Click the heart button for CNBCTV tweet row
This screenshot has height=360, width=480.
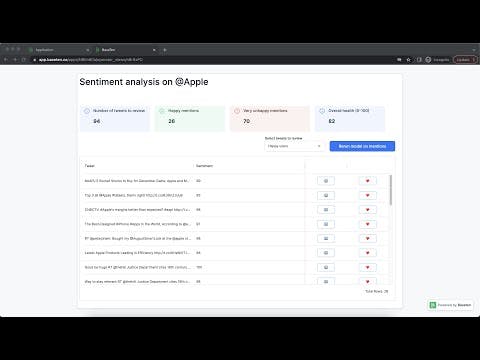[368, 210]
